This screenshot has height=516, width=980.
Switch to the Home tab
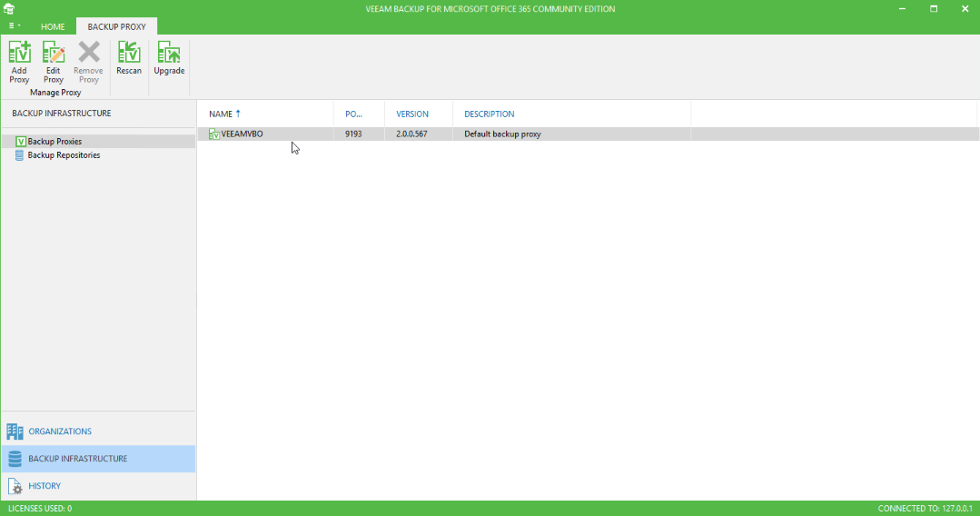click(x=53, y=27)
